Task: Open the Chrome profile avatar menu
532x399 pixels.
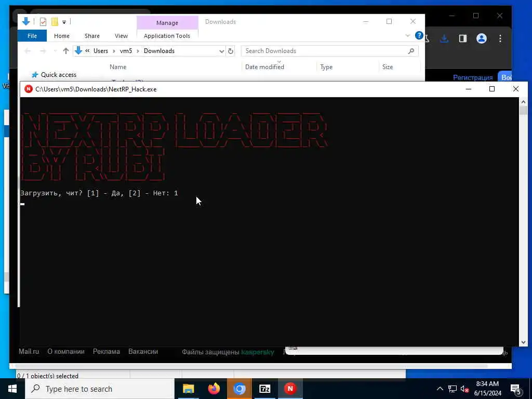Action: [482, 38]
